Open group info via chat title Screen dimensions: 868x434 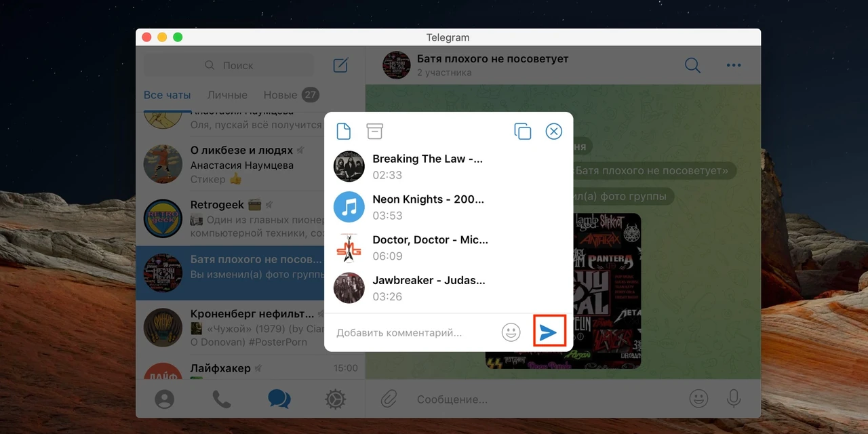click(x=493, y=59)
